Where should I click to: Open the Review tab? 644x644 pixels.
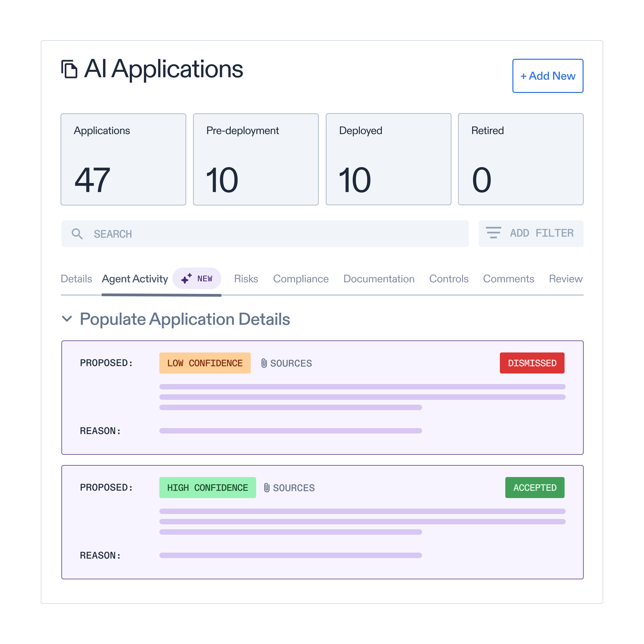[566, 279]
